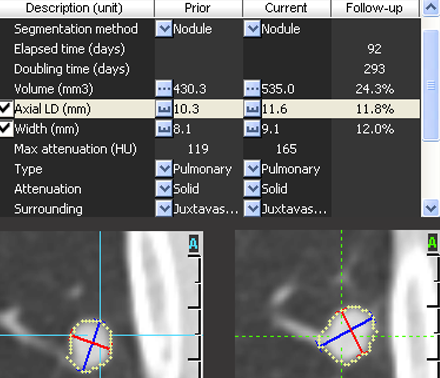Click the vertical scrollbar thumb
This screenshot has height=378, width=440.
coord(431,86)
